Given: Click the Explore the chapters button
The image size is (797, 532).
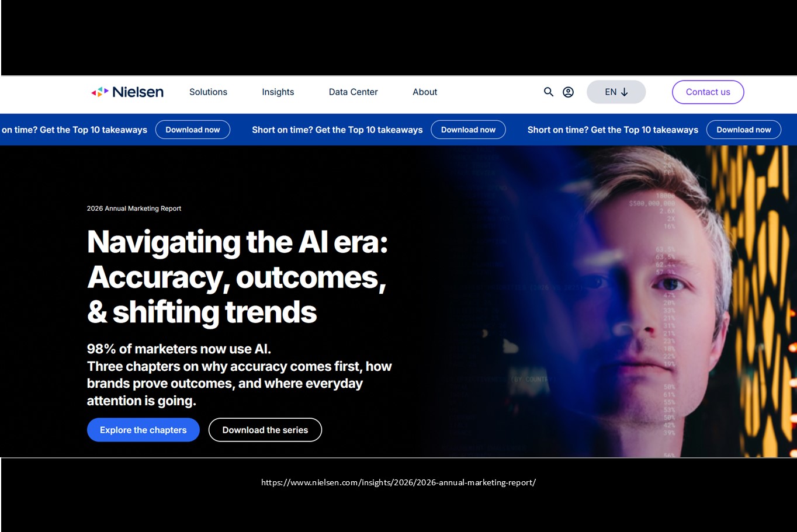Looking at the screenshot, I should (x=143, y=430).
